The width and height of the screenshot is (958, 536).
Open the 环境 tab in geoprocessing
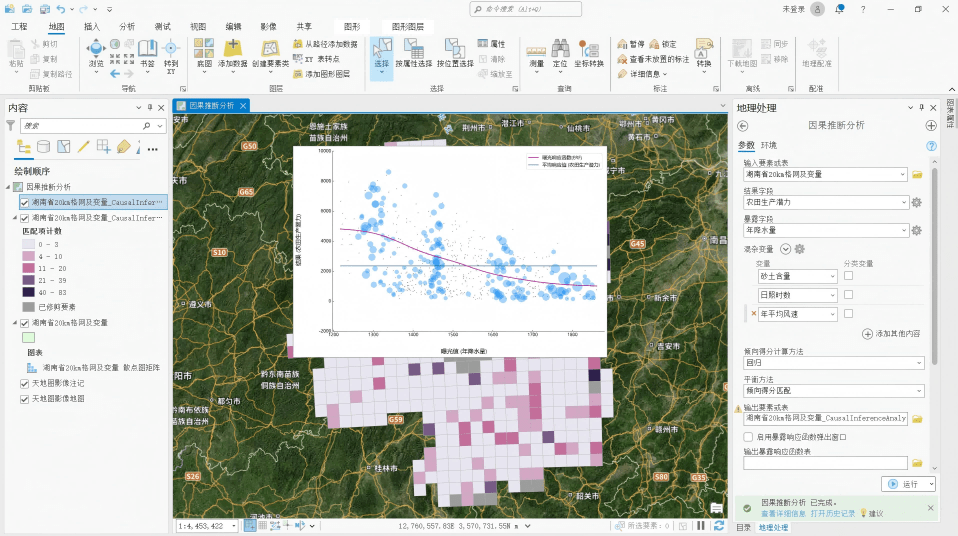[x=769, y=145]
